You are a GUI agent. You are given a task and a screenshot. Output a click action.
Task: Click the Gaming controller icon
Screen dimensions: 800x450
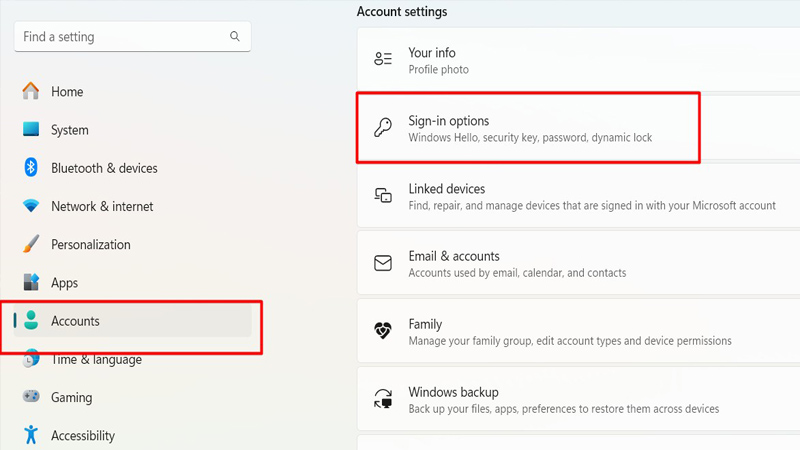(31, 396)
